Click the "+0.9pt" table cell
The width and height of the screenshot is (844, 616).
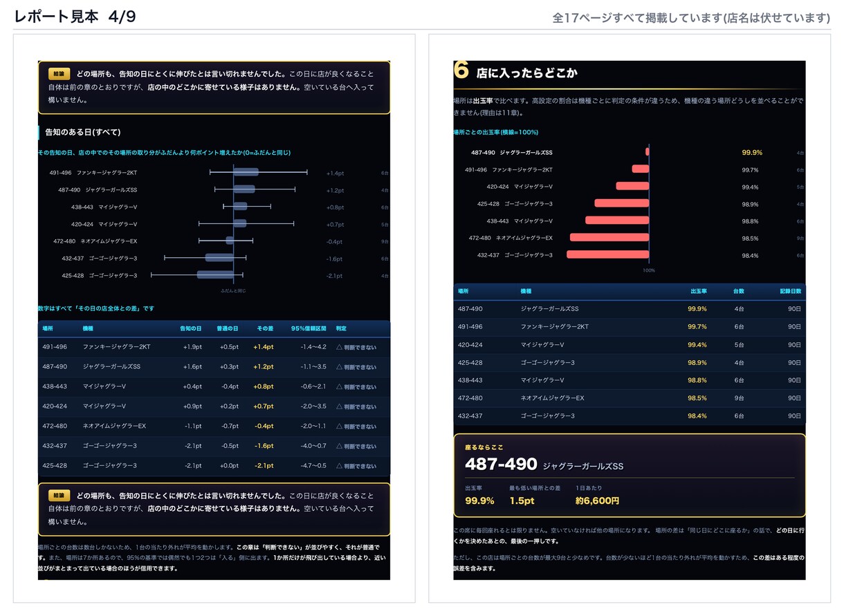192,407
